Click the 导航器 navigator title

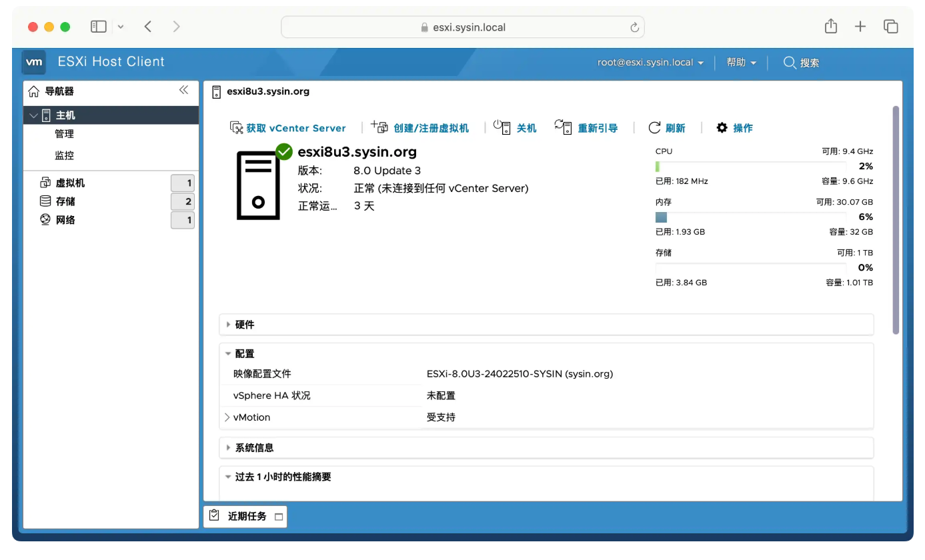(59, 91)
